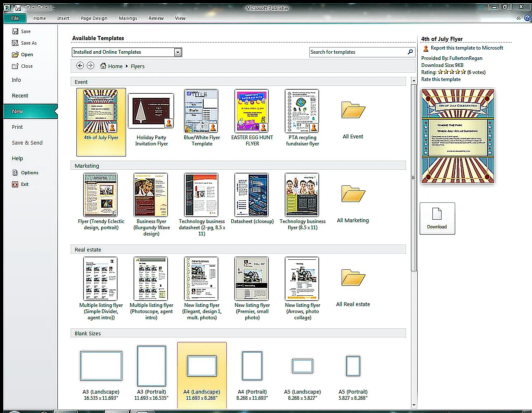Screen dimensions: 532x413
Task: Select the PTA recyling fundraiser flyer
Action: click(x=303, y=118)
